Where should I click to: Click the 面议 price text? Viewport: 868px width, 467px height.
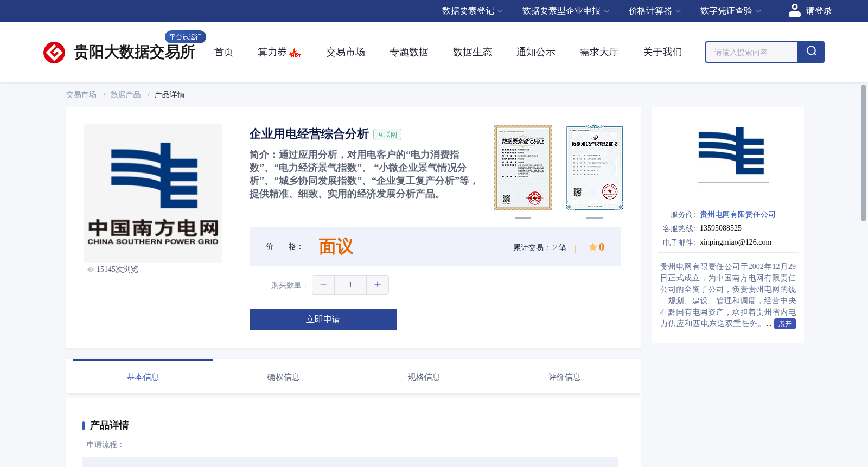[336, 247]
